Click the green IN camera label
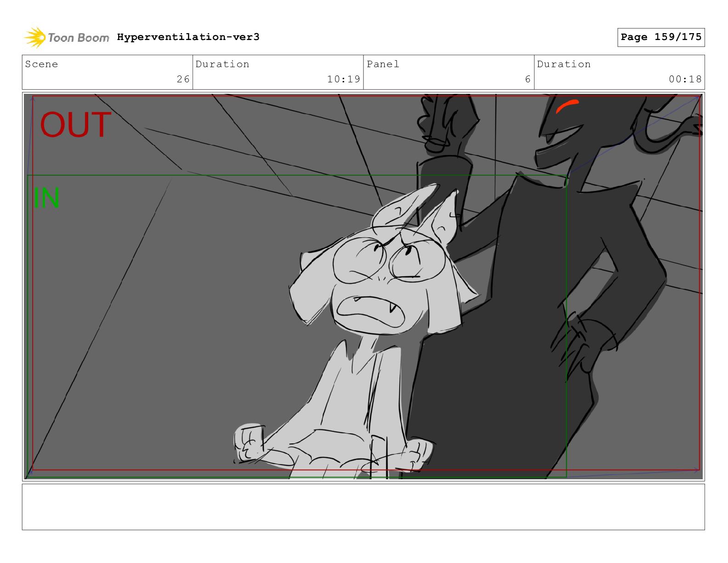 coord(46,198)
